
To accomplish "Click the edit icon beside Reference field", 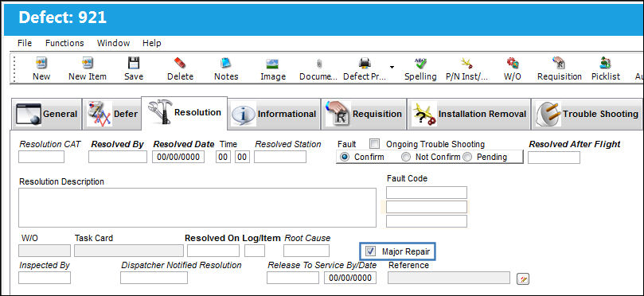I will click(523, 279).
